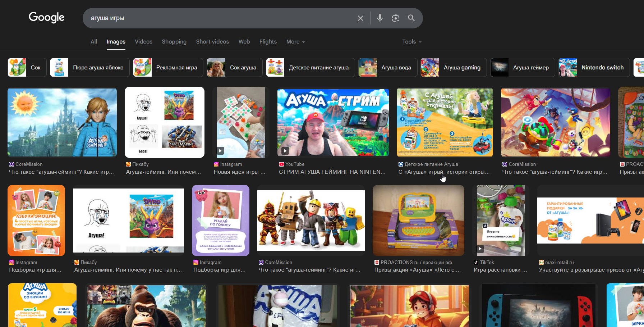Click the magnifier search icon

pyautogui.click(x=411, y=18)
